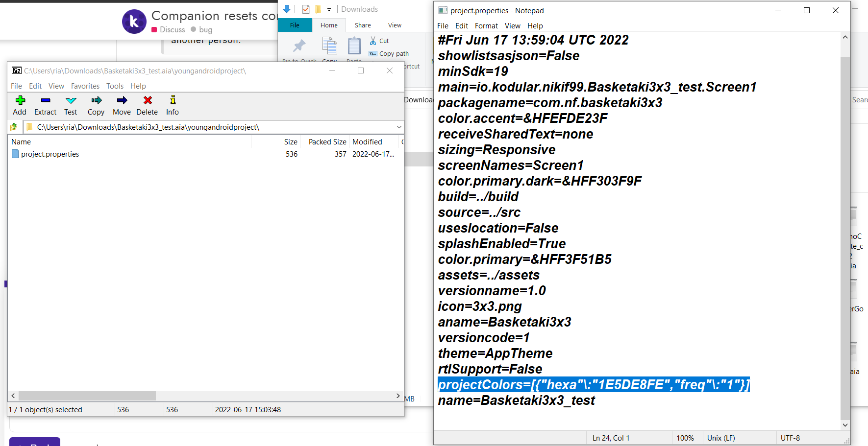Click Copy path in Explorer ribbon
The width and height of the screenshot is (868, 446).
tap(389, 53)
